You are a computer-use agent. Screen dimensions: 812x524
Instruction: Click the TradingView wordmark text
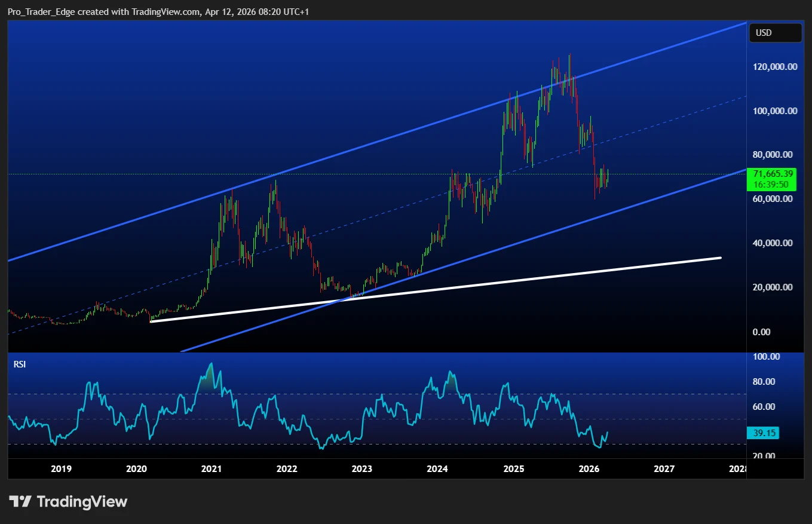coord(82,501)
